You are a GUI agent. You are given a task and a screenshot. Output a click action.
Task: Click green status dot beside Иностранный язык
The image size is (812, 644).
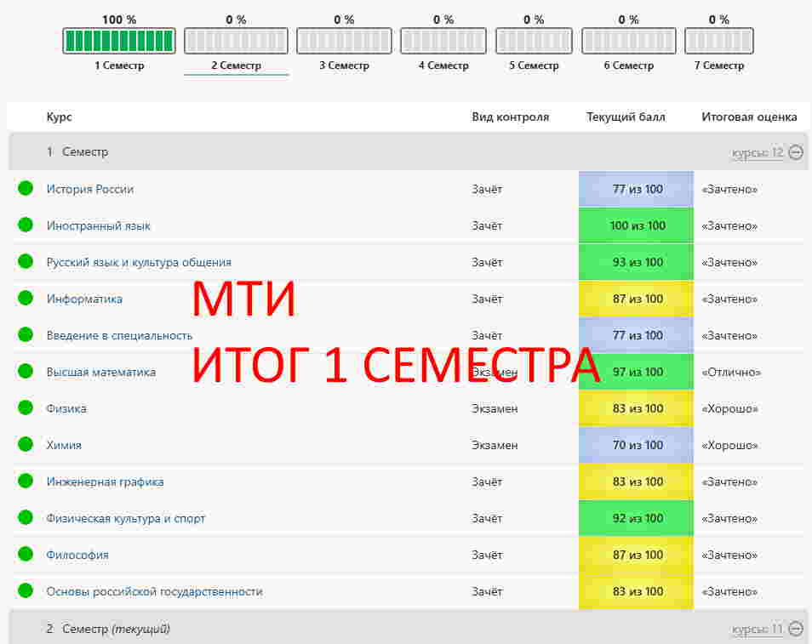point(26,225)
